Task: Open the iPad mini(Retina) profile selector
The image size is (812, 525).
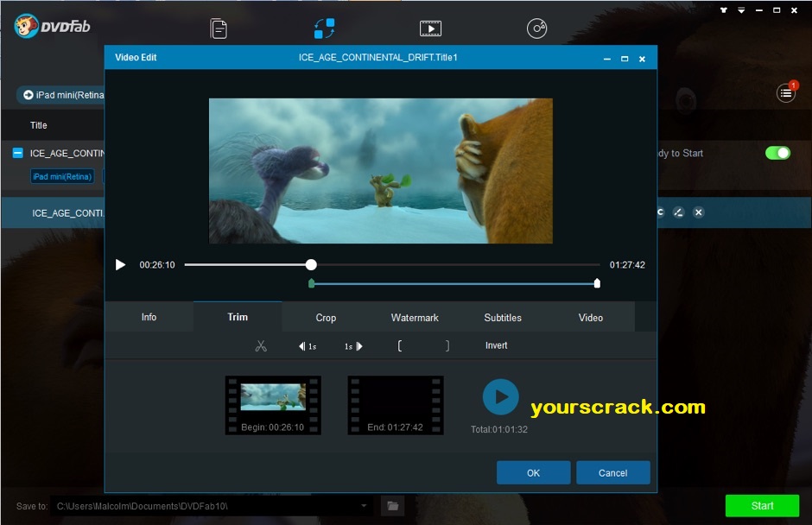Action: 62,95
